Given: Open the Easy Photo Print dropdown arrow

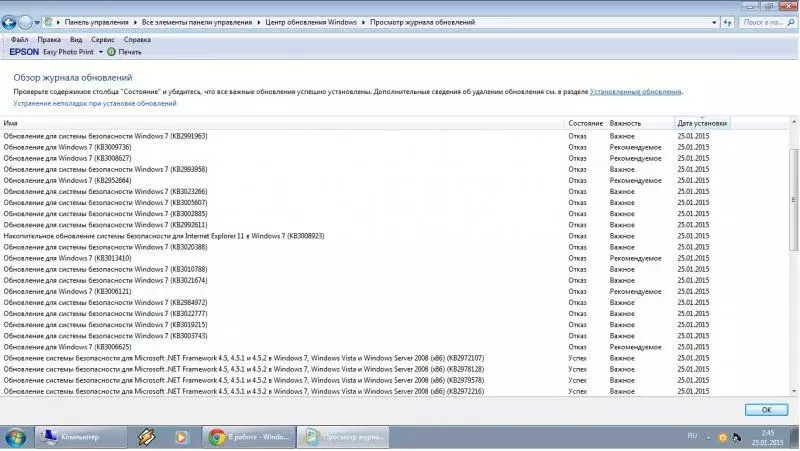Looking at the screenshot, I should pos(101,52).
